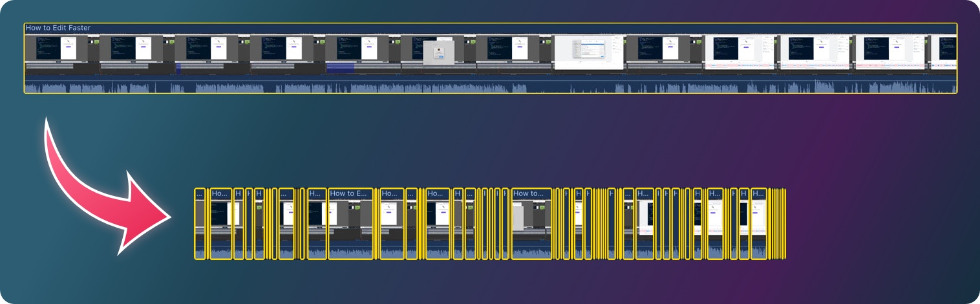Click the top filmstrip thumbnail with large white window
This screenshot has width=980, height=304.
tap(589, 52)
